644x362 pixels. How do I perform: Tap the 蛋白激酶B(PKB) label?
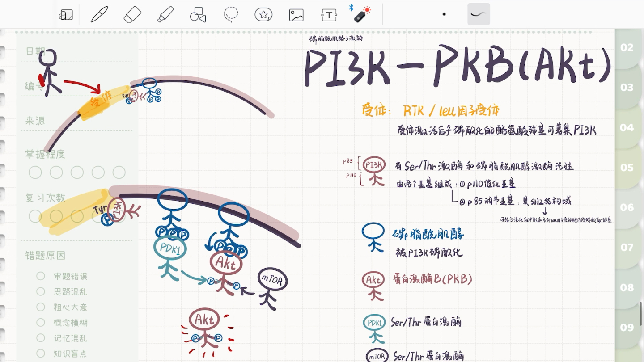432,279
